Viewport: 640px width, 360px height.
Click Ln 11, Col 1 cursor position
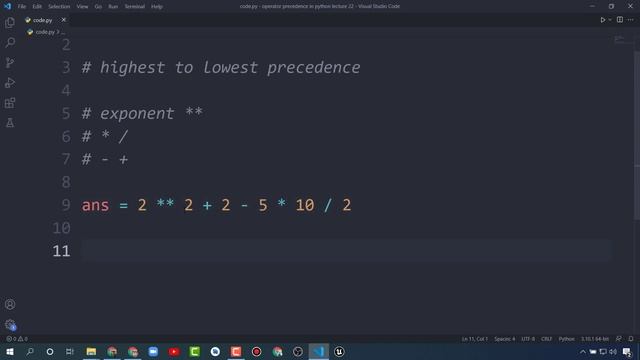point(475,339)
